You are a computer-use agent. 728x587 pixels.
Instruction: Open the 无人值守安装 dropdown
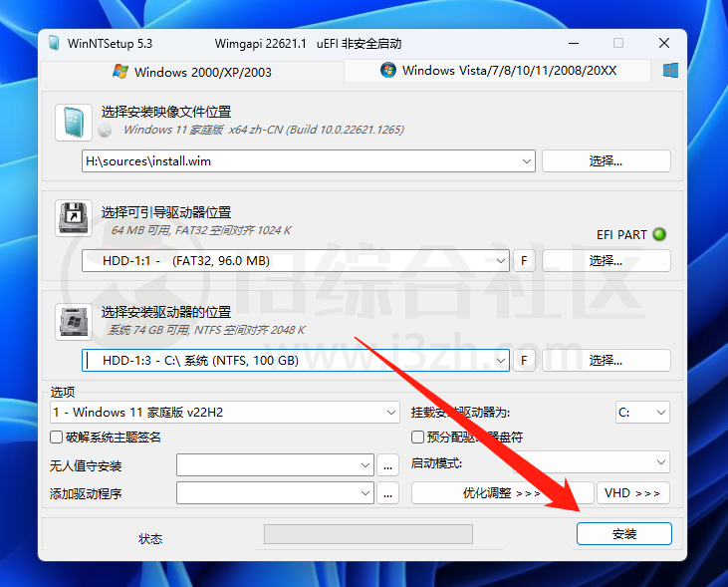coord(275,464)
